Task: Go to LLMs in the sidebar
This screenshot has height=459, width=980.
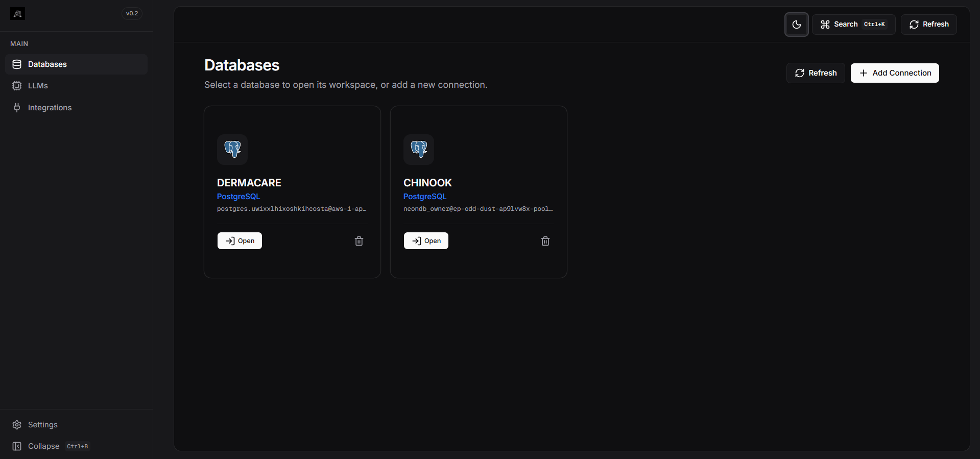Action: tap(77, 86)
